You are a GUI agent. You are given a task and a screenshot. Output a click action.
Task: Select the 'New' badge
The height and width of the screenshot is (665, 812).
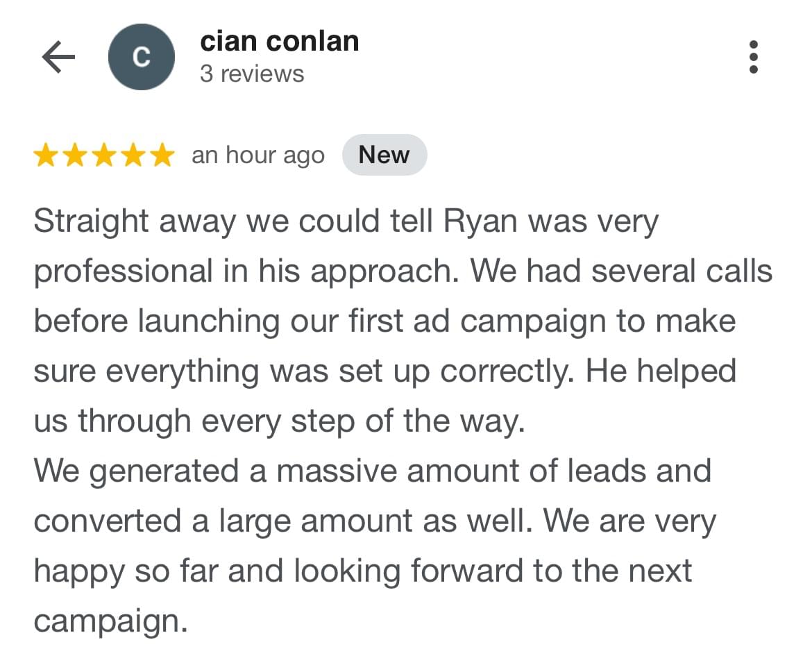click(x=384, y=155)
